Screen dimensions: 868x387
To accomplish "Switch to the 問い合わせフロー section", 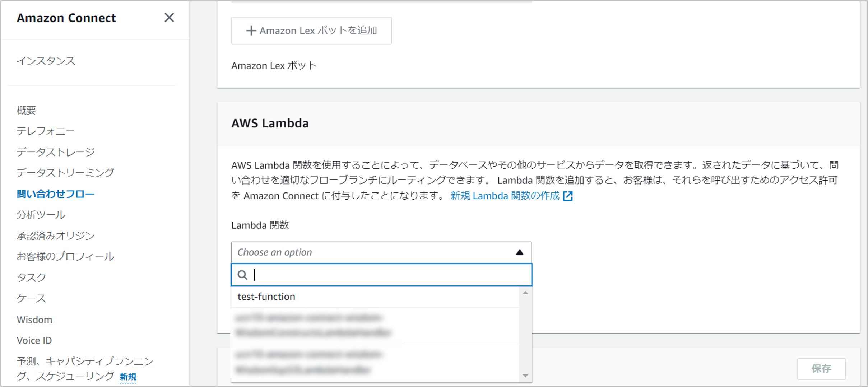I will tap(55, 193).
